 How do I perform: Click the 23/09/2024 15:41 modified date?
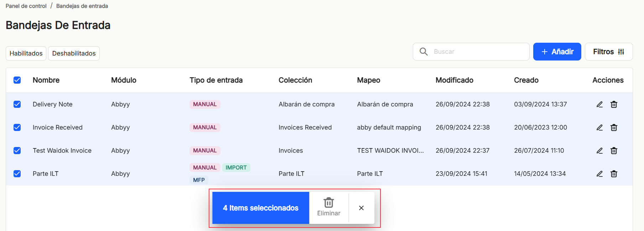click(x=461, y=174)
